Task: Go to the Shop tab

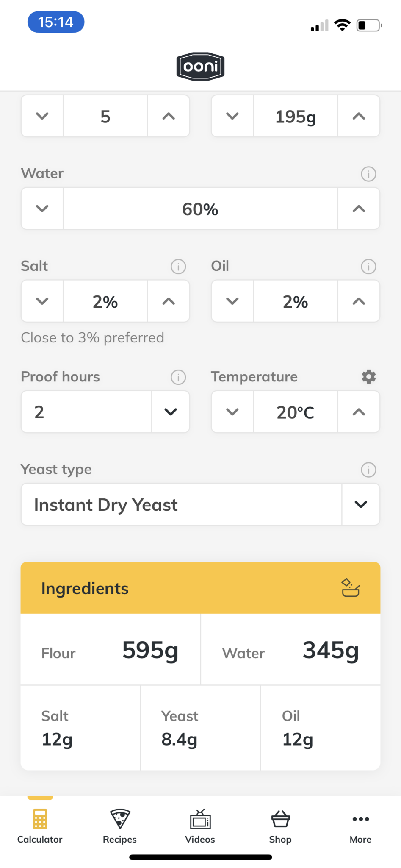Action: click(x=280, y=825)
